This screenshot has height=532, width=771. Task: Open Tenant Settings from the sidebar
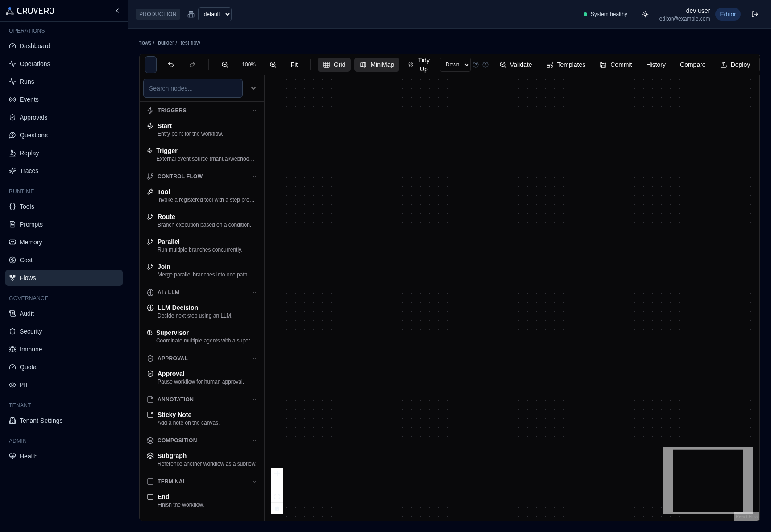41,421
